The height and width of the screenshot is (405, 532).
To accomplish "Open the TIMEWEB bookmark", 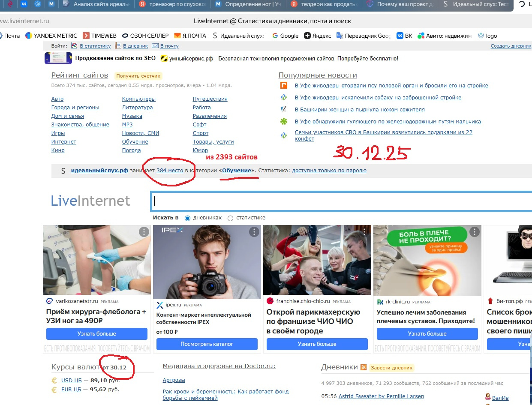I will [99, 36].
